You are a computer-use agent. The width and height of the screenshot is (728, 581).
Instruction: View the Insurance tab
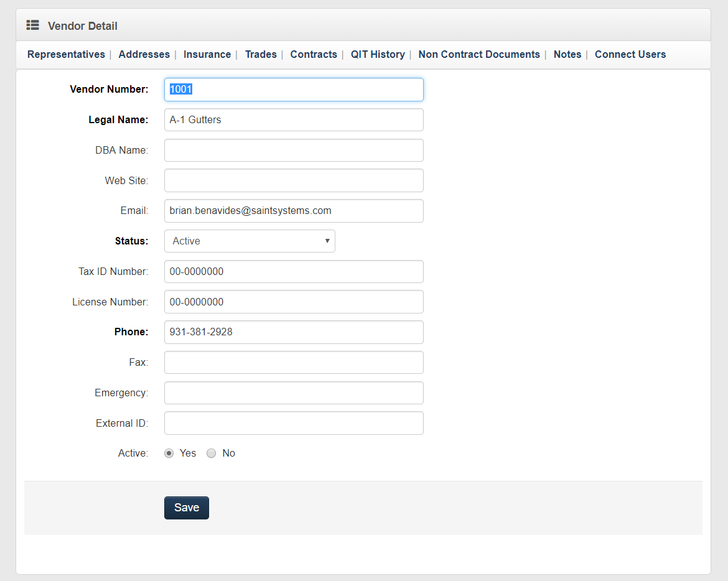207,54
